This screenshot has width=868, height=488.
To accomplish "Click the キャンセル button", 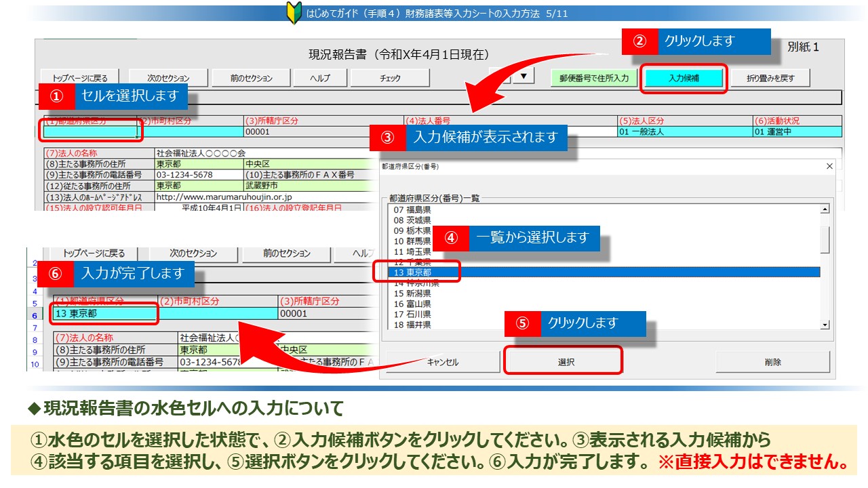I will 443,362.
